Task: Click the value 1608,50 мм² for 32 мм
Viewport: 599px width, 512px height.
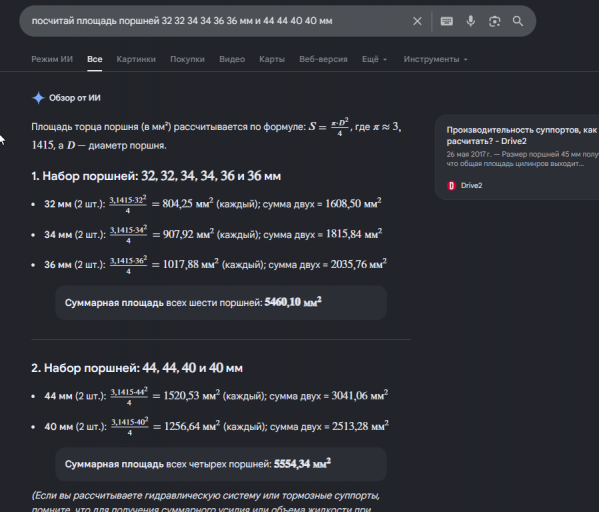Action: (x=353, y=203)
